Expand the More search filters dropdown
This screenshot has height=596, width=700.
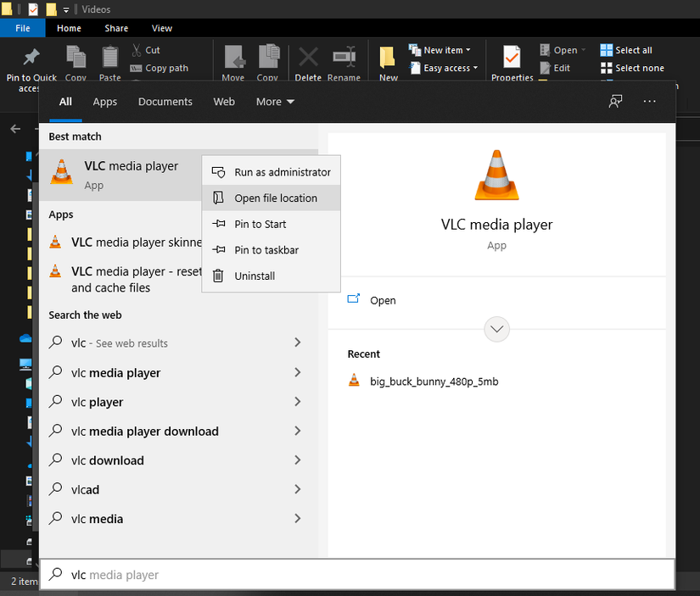pos(274,101)
